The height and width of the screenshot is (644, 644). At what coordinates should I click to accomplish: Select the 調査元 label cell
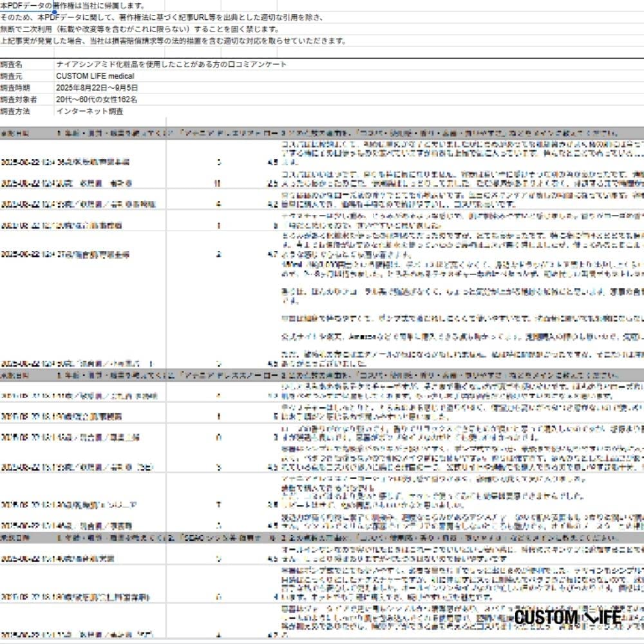(12, 76)
